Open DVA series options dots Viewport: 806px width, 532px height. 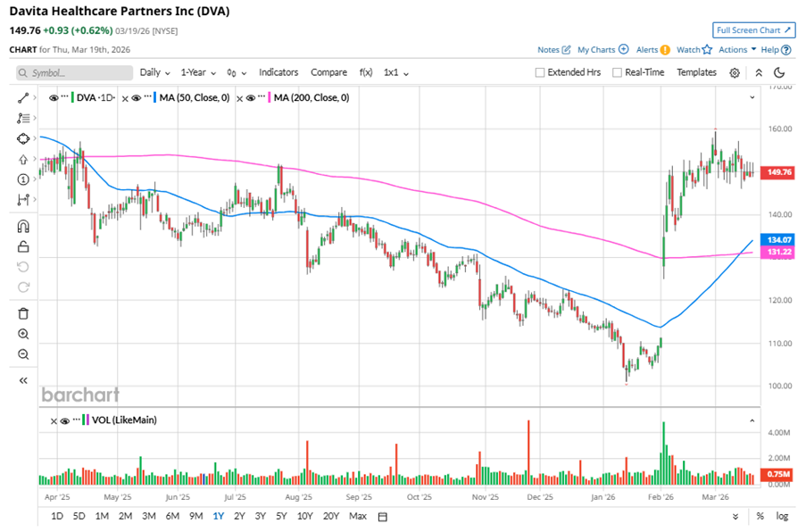click(x=65, y=96)
